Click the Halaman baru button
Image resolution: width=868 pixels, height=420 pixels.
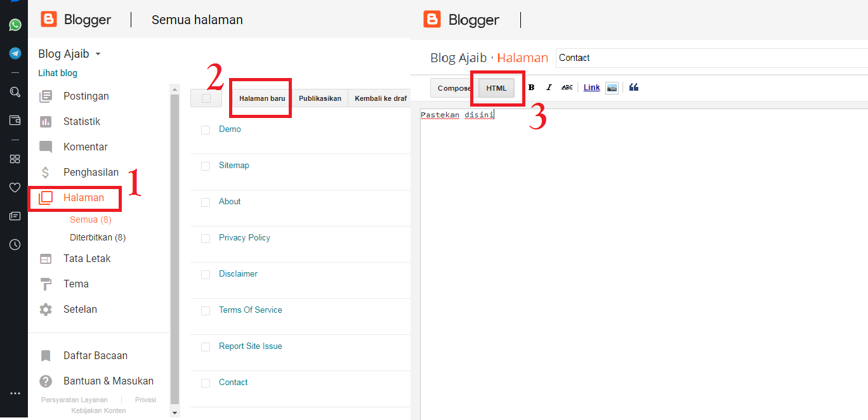click(x=262, y=98)
